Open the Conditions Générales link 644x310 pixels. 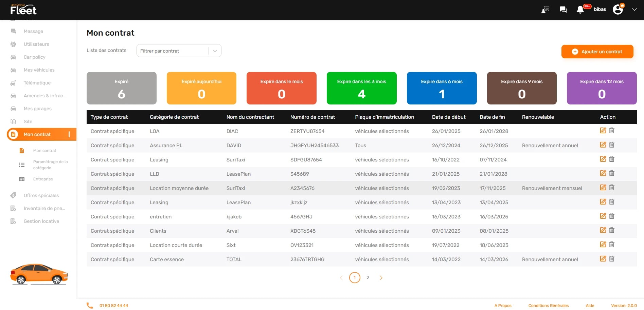pyautogui.click(x=548, y=306)
